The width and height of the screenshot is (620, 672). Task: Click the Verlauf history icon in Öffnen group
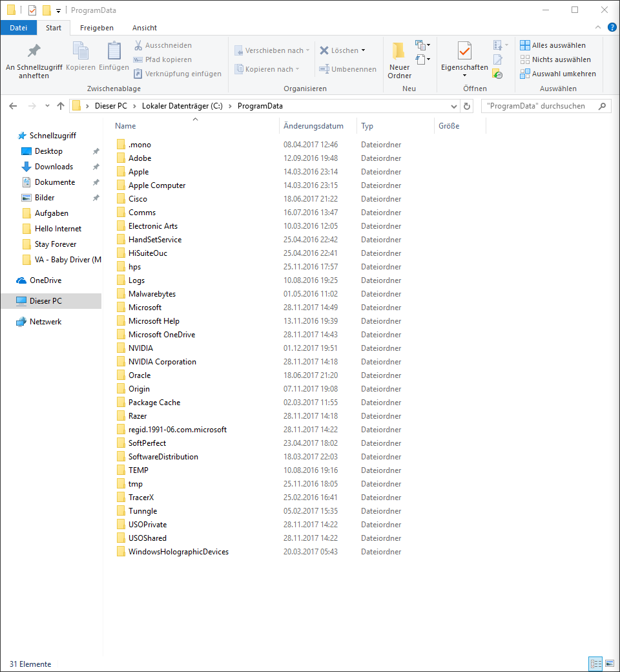tap(497, 74)
